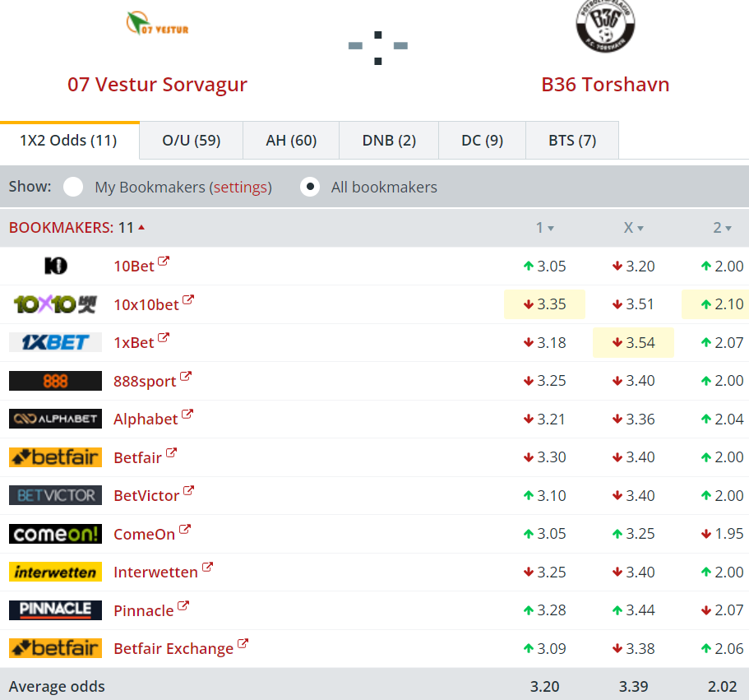Click the 07 Vestur team crest
The image size is (749, 700).
157,24
